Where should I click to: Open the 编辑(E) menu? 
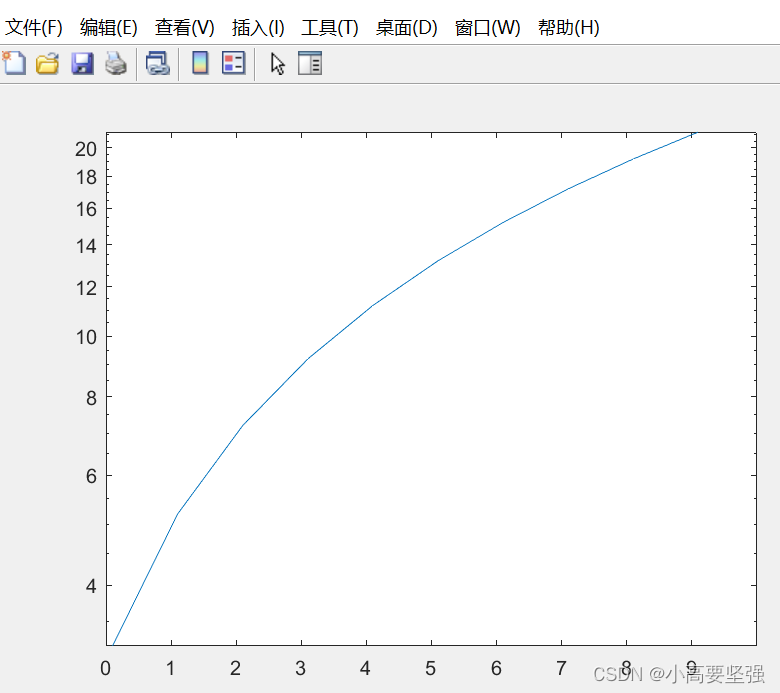click(108, 27)
